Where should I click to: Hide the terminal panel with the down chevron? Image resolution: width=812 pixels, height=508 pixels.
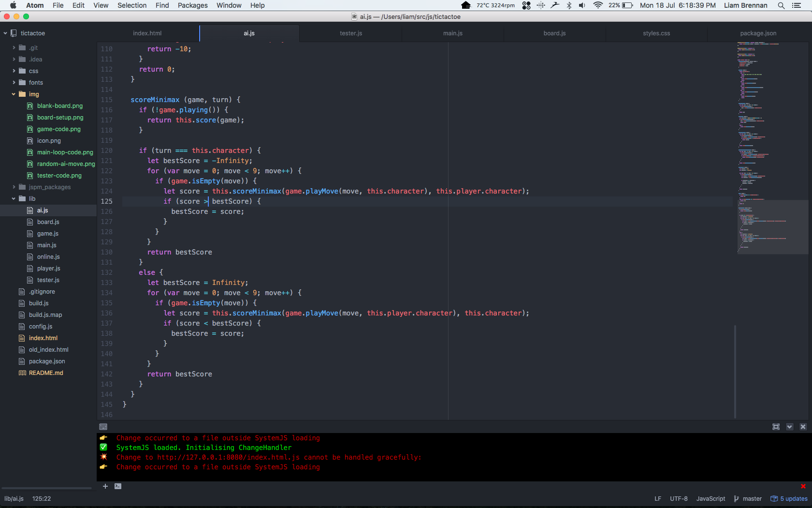click(x=789, y=427)
